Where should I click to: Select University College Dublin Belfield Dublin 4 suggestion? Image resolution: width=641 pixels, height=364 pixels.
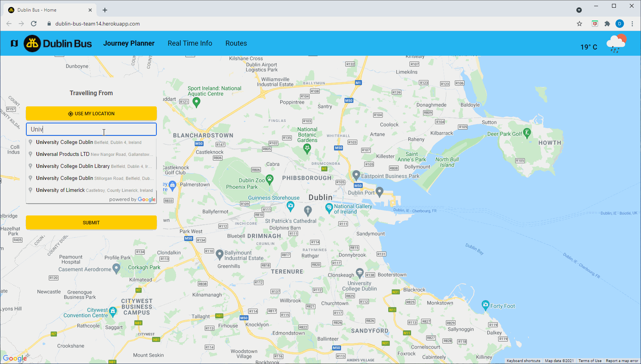(x=91, y=142)
